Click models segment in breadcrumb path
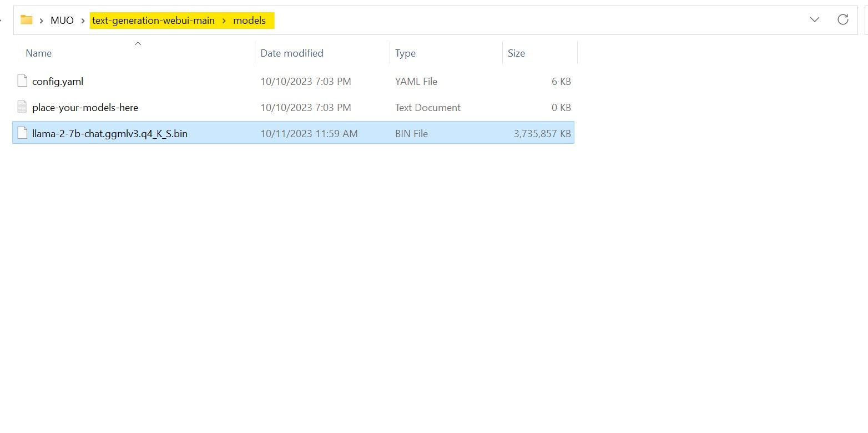The height and width of the screenshot is (433, 868). click(249, 21)
